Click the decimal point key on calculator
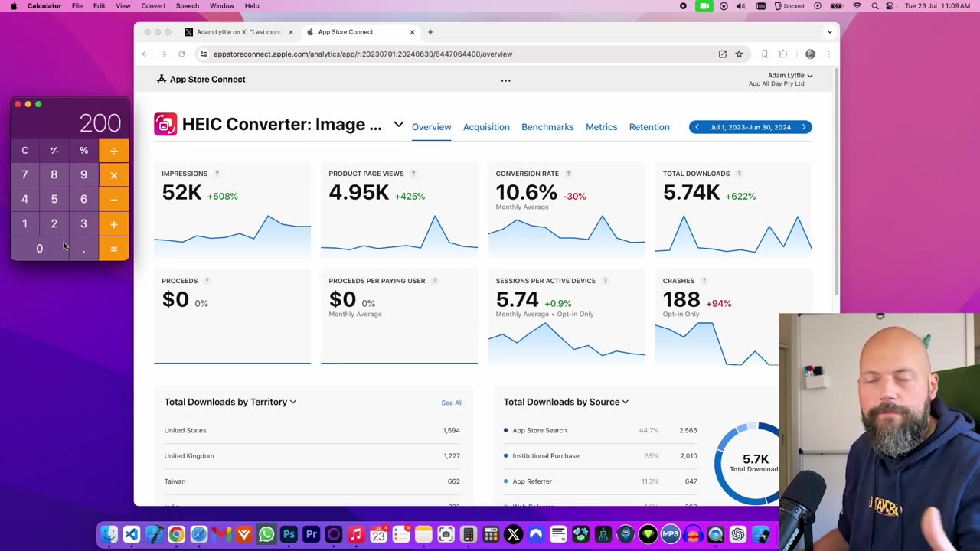 [83, 249]
